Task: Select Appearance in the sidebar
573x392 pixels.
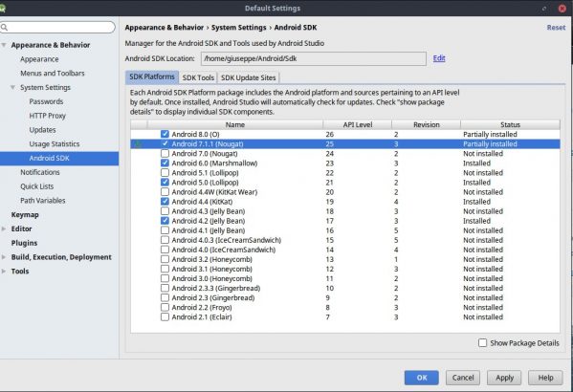Action: (39, 59)
